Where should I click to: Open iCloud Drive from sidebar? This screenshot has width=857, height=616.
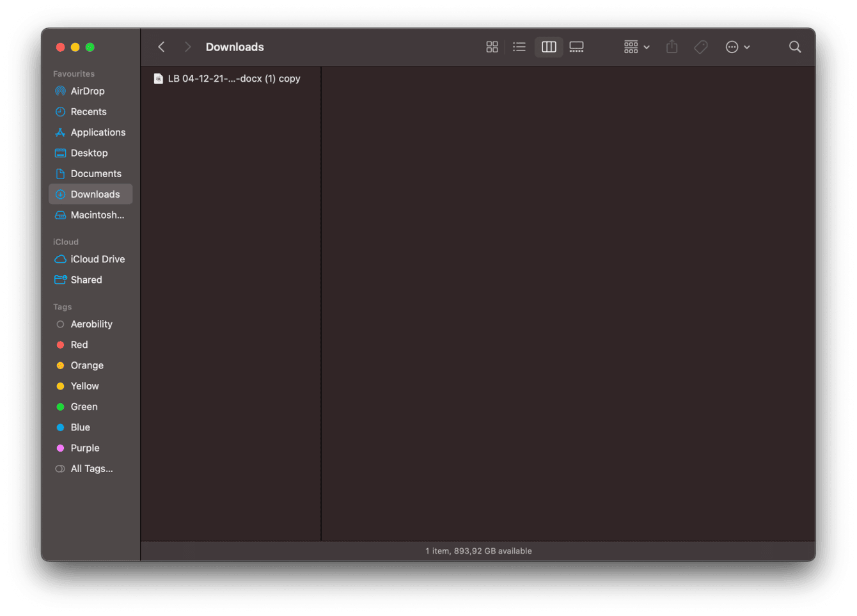[x=97, y=259]
